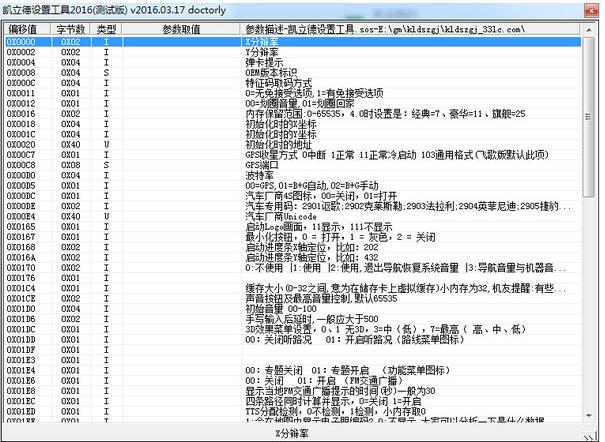Screen dimensions: 605x442
Task: Select the TTS分配检测 row
Action: [x=292, y=412]
